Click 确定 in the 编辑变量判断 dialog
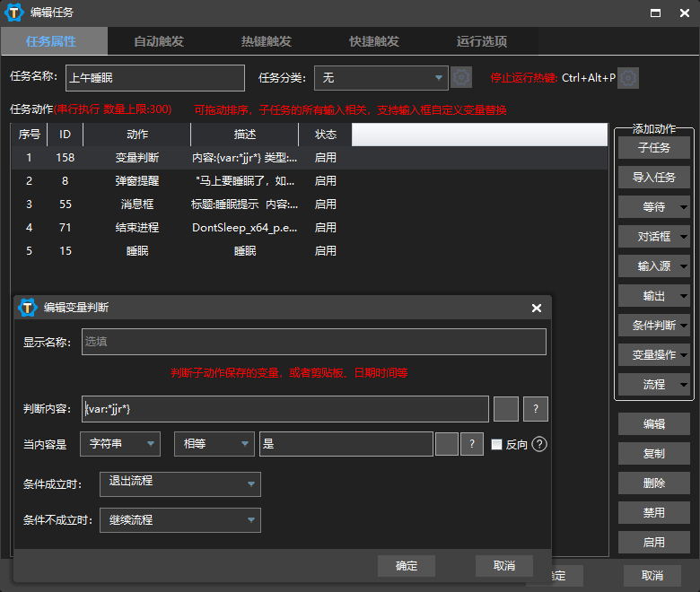 pos(407,566)
